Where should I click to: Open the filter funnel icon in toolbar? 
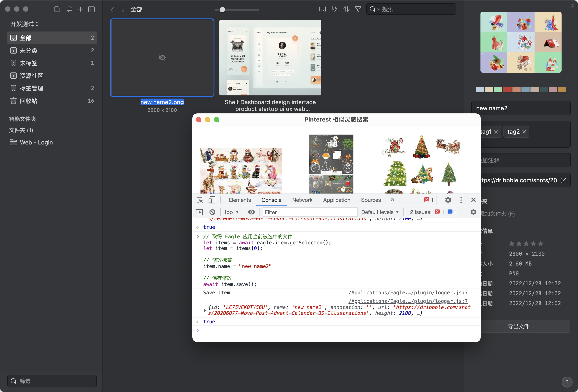[358, 9]
